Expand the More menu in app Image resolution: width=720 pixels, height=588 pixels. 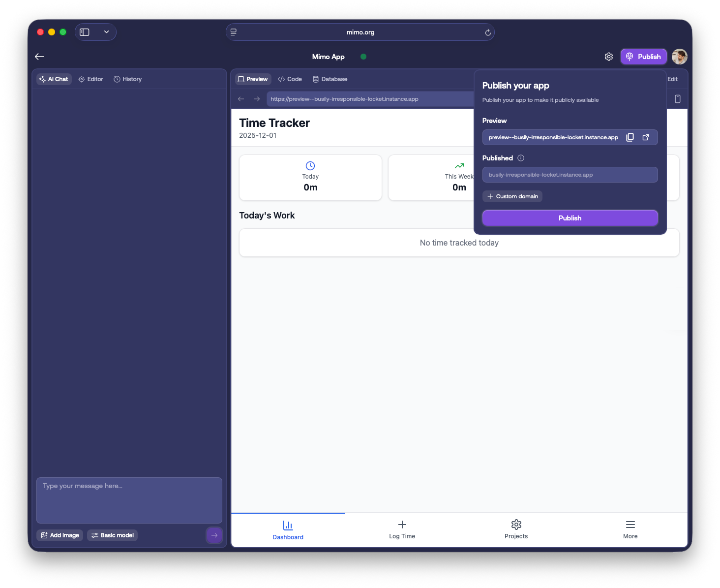[630, 529]
